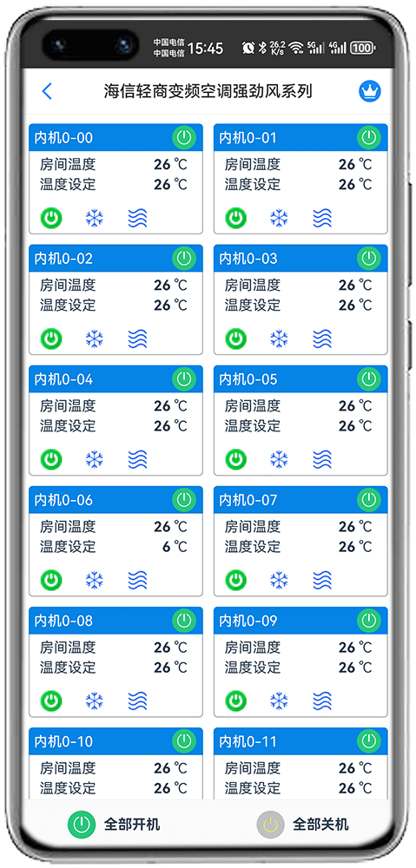
Task: Click snowflake cooling icon in 内机0-08
Action: (x=95, y=701)
